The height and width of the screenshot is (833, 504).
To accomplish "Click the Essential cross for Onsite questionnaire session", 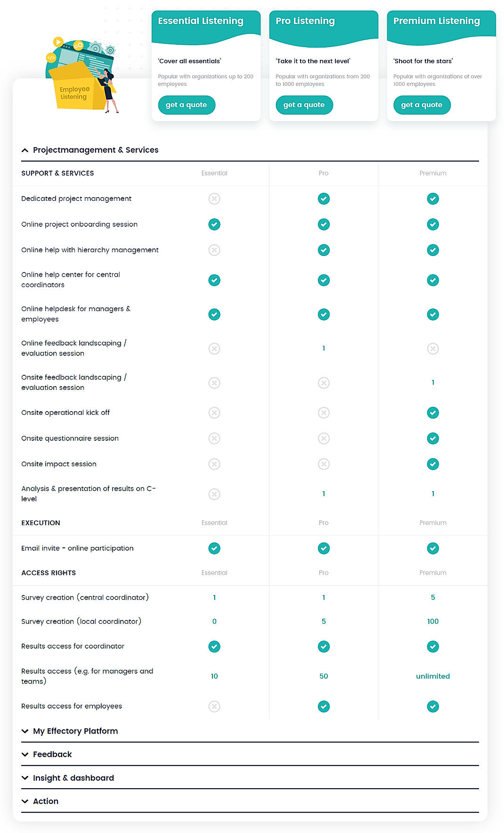I will pos(214,438).
